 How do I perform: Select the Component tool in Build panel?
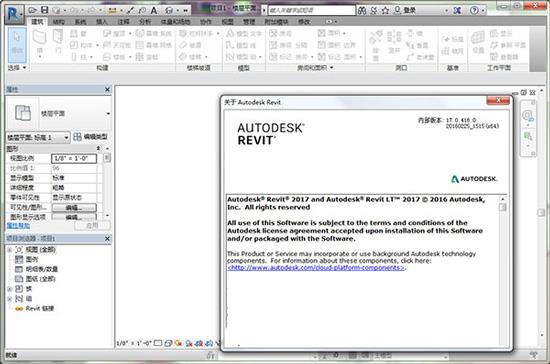[81, 45]
